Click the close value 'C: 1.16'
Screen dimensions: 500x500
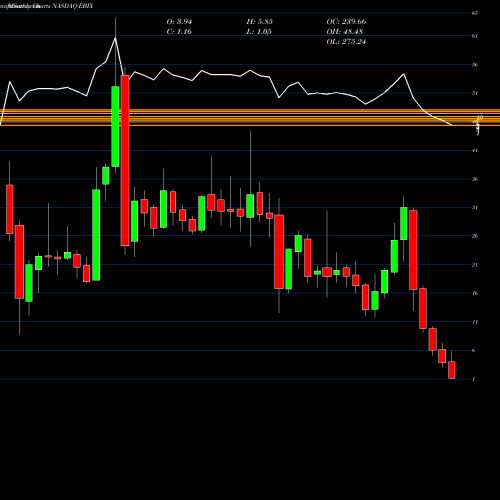(179, 32)
